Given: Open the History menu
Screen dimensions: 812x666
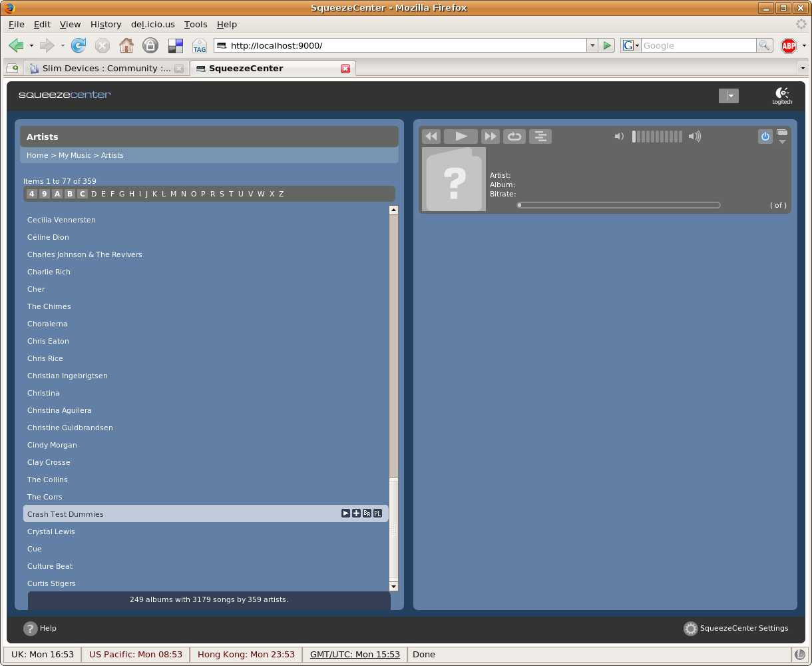Looking at the screenshot, I should (106, 24).
